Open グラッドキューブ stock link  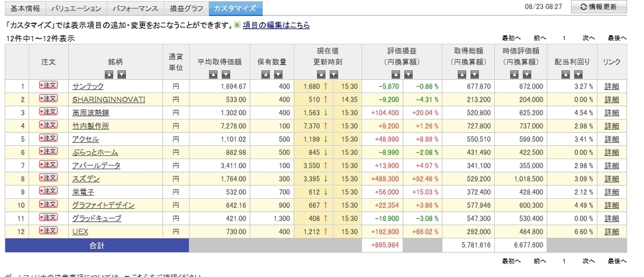[x=97, y=218]
